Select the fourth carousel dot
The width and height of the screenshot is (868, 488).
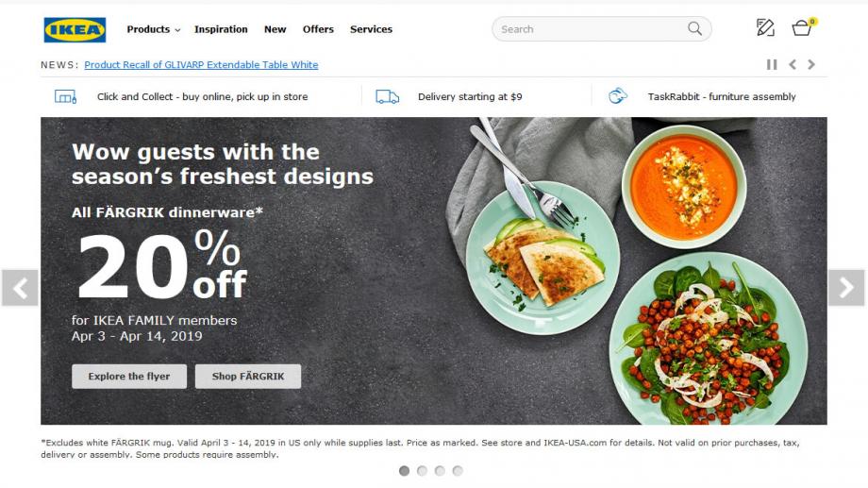458,471
